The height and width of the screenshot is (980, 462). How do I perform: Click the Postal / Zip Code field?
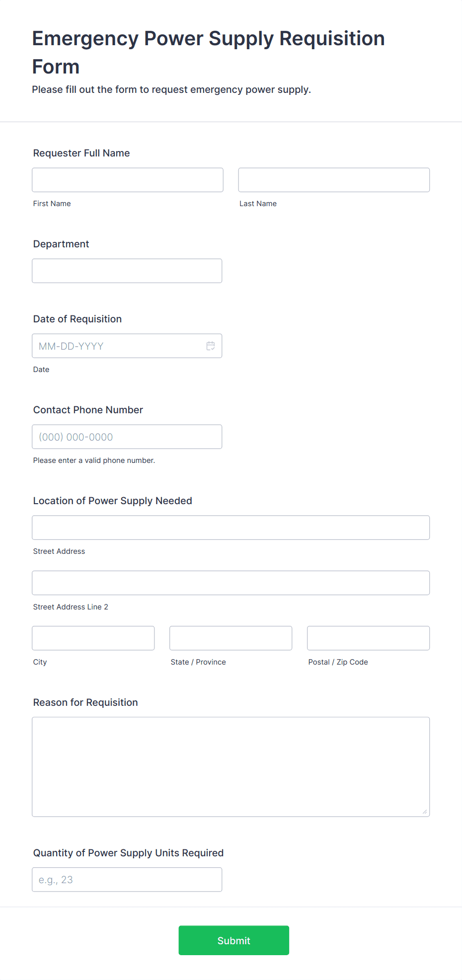click(369, 638)
